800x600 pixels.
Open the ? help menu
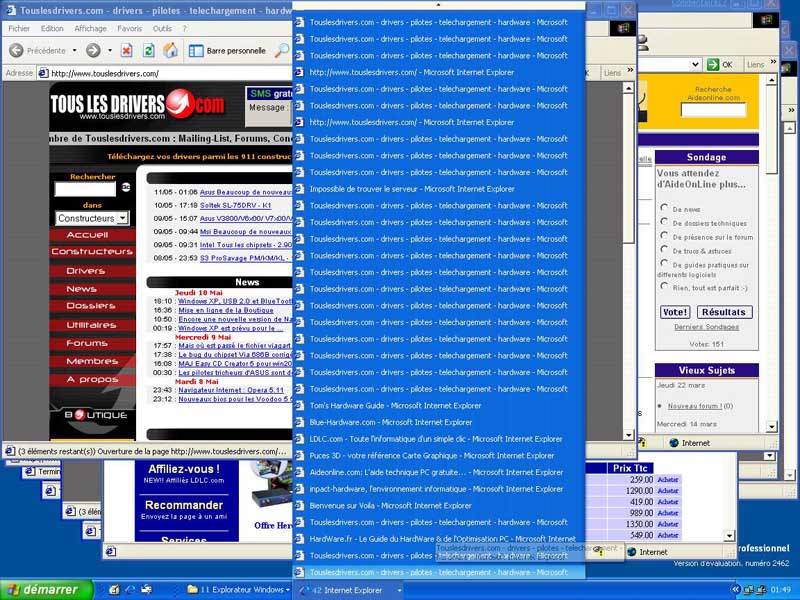(185, 29)
